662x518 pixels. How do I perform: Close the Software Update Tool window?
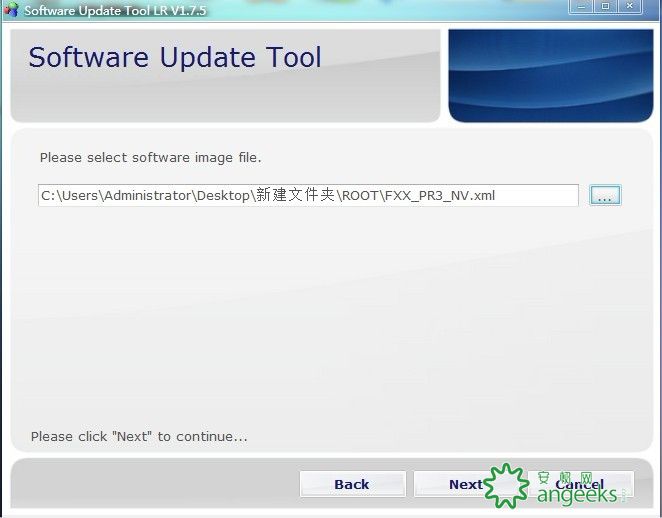[629, 6]
